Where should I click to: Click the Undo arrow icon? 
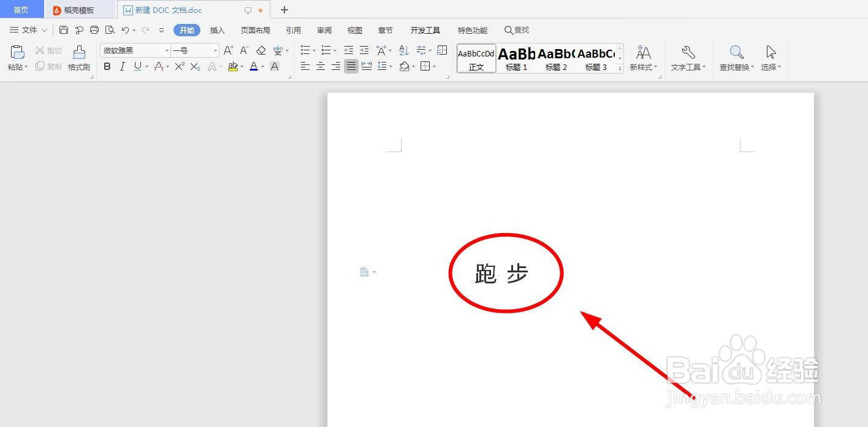[125, 30]
